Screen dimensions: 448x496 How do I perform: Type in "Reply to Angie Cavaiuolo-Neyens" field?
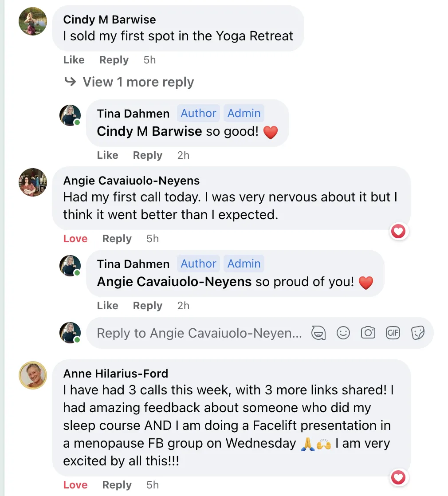point(200,333)
